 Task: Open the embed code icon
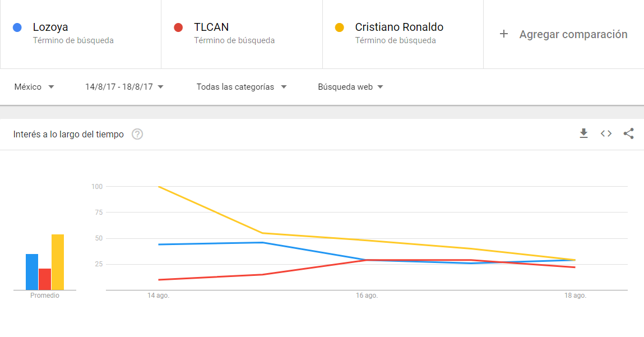[606, 133]
